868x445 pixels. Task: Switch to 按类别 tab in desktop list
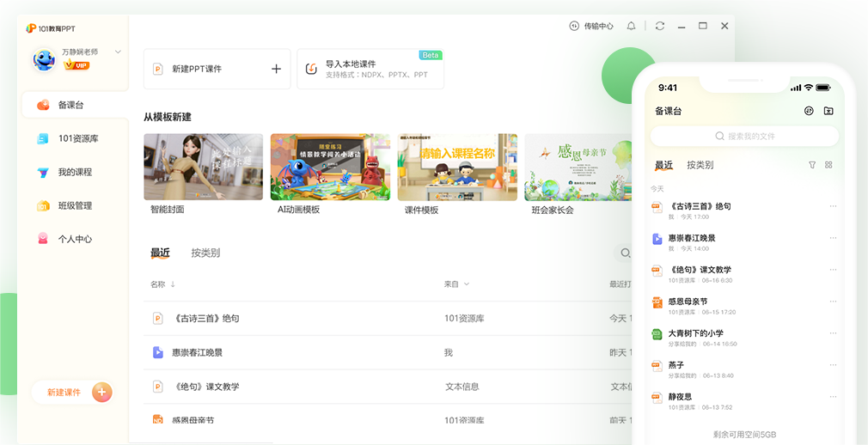click(205, 253)
